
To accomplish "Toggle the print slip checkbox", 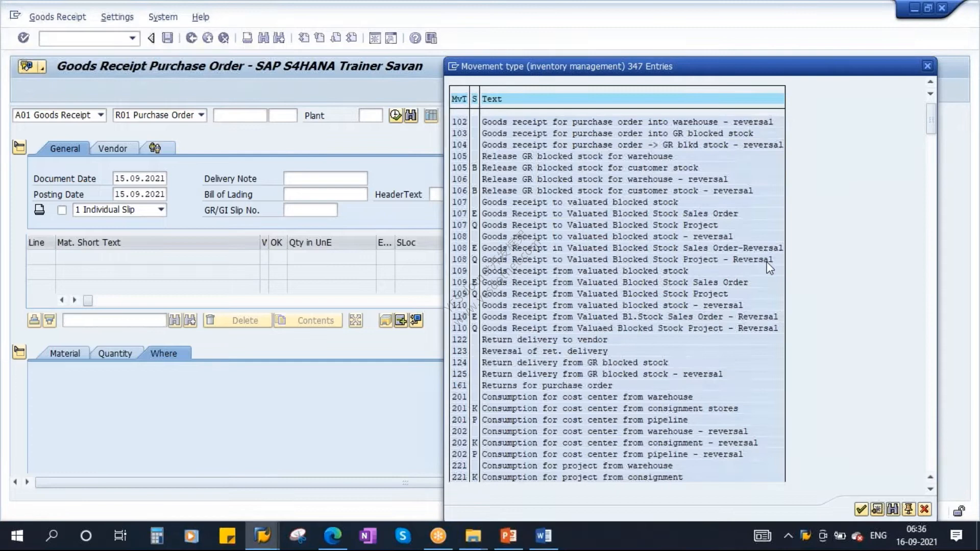I will tap(62, 210).
